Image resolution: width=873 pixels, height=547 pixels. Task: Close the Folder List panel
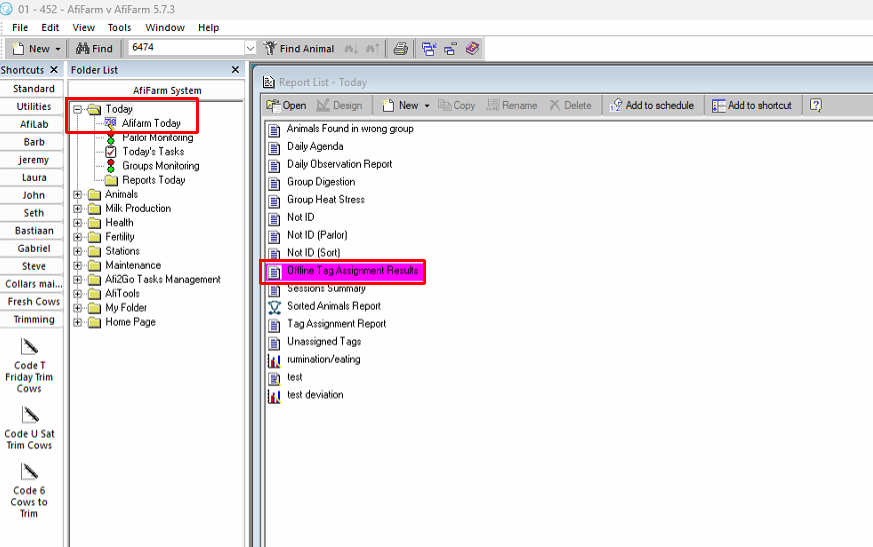[x=235, y=70]
